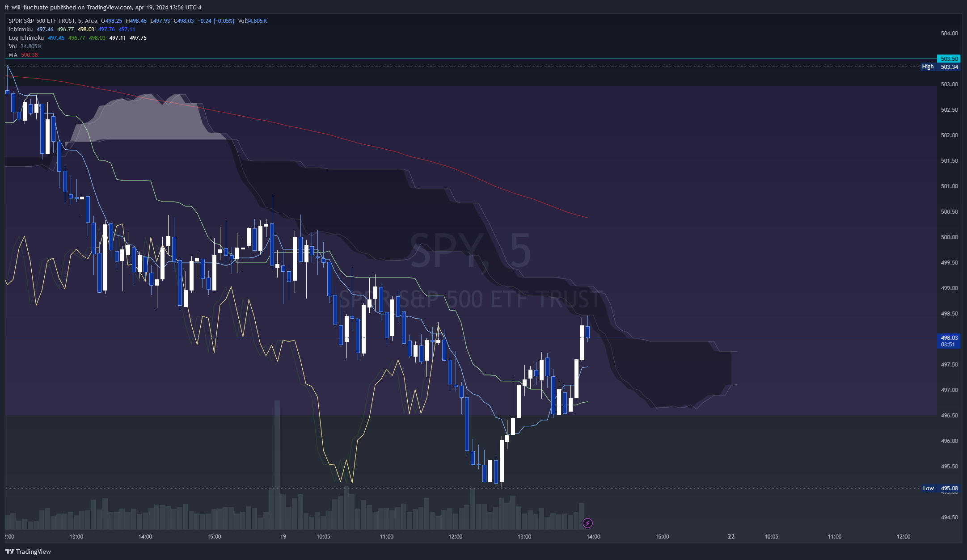Click the 502.00 price axis tick
This screenshot has width=967, height=560.
[949, 135]
